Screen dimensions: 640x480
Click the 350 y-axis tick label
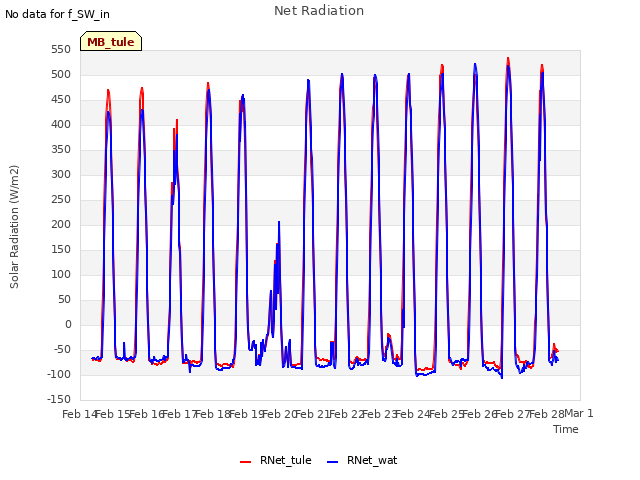[x=61, y=150]
